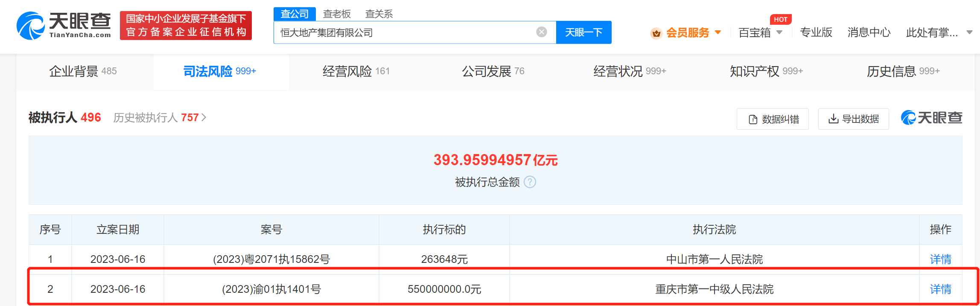The height and width of the screenshot is (306, 980).
Task: Click the 立案日期 column header
Action: pyautogui.click(x=118, y=230)
